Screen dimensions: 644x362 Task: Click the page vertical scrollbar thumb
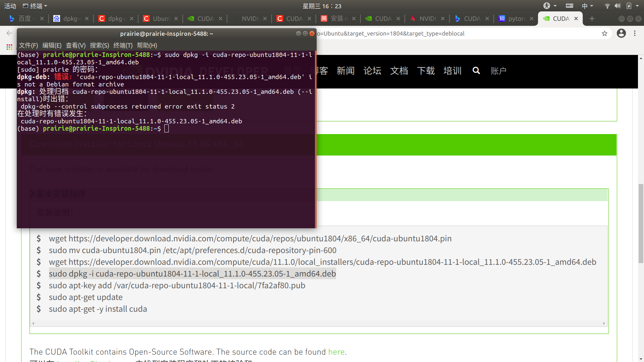pyautogui.click(x=641, y=223)
